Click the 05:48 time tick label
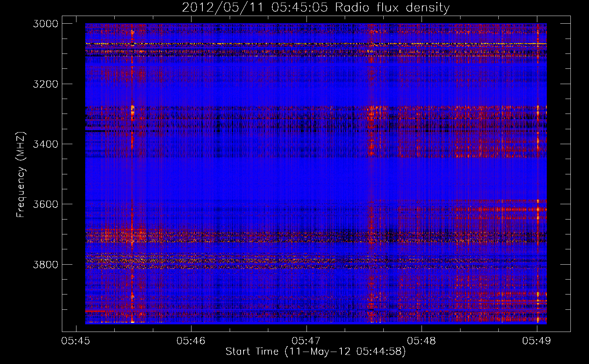 (422, 341)
